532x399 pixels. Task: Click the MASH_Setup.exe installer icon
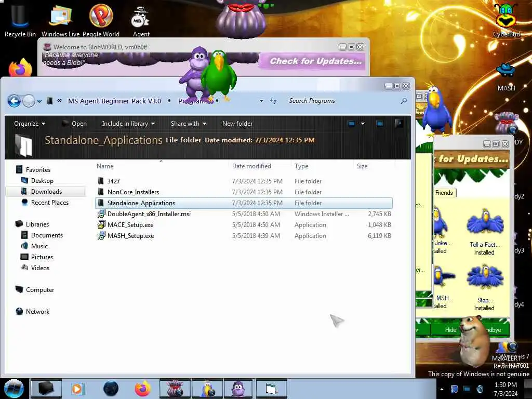click(x=101, y=235)
